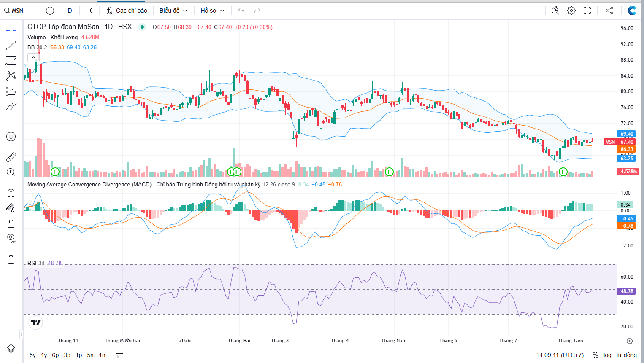Select the 'RSI 14' indicator legend
Image resolution: width=644 pixels, height=363 pixels.
(36, 263)
